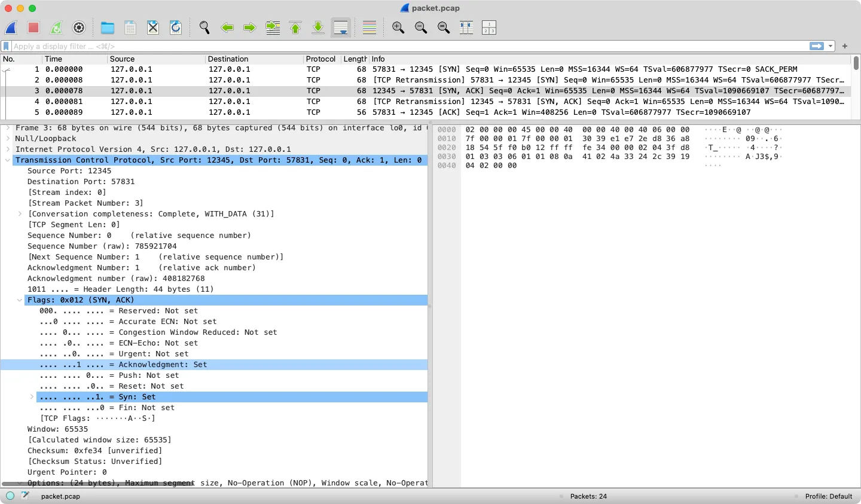Viewport: 861px width, 504px height.
Task: Click the Source column header
Action: [x=122, y=59]
